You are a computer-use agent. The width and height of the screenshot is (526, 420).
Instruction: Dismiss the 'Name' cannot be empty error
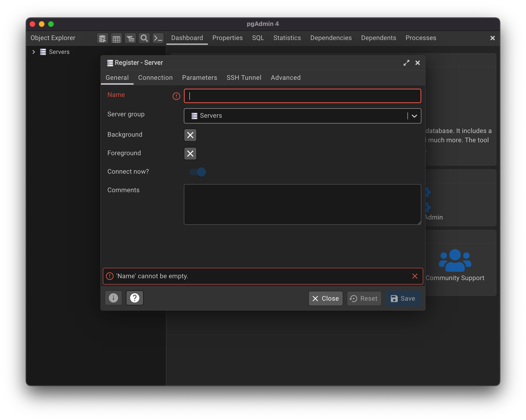[x=415, y=276]
